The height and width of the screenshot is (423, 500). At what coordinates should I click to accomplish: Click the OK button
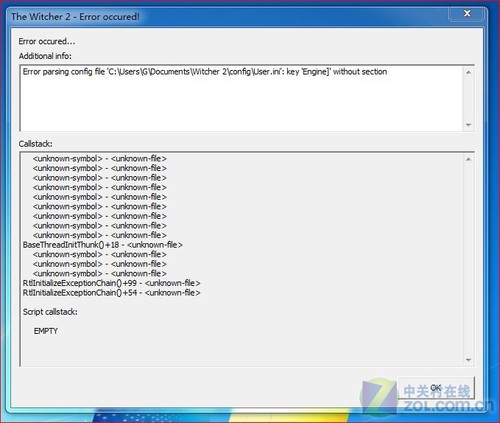(436, 388)
